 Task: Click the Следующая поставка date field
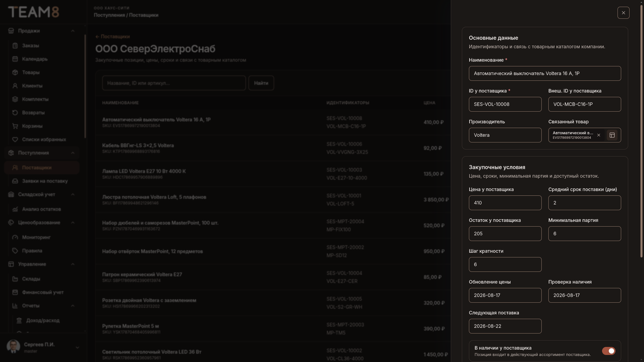(x=505, y=326)
